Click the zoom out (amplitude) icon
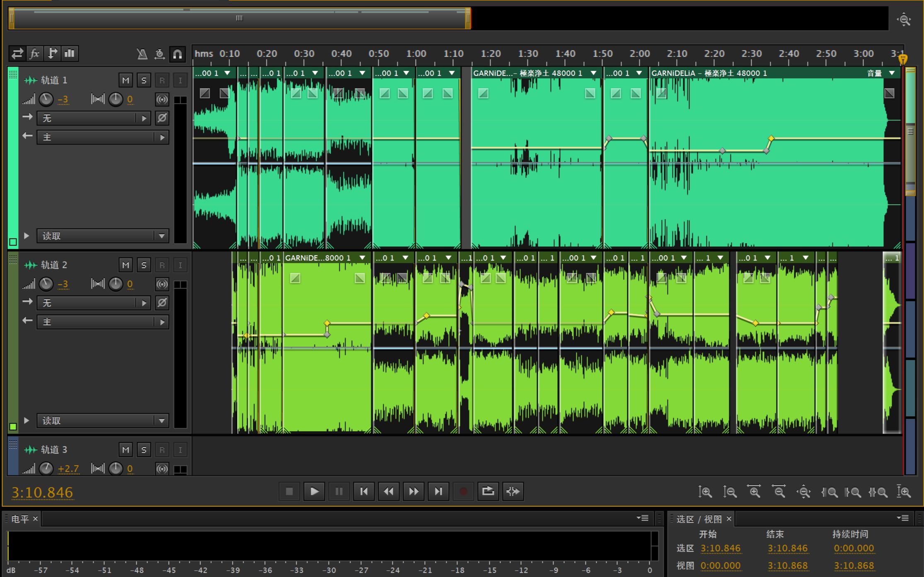Screen dimensions: 924x577 tap(730, 492)
